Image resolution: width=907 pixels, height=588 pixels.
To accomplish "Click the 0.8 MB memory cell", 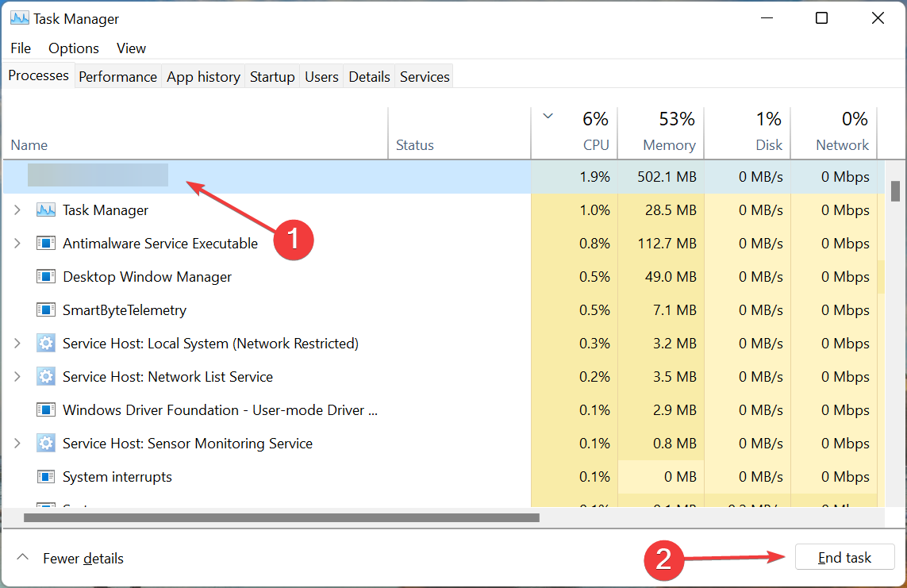I will click(660, 444).
